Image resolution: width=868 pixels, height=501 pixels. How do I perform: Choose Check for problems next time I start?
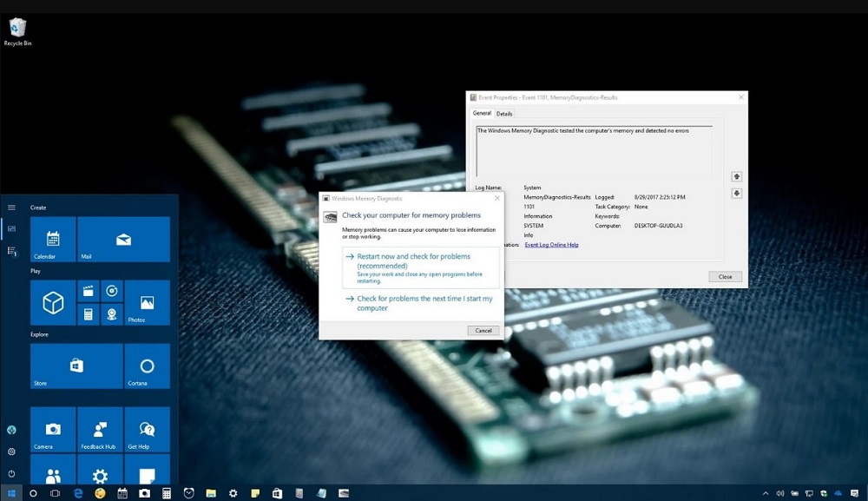coord(421,303)
